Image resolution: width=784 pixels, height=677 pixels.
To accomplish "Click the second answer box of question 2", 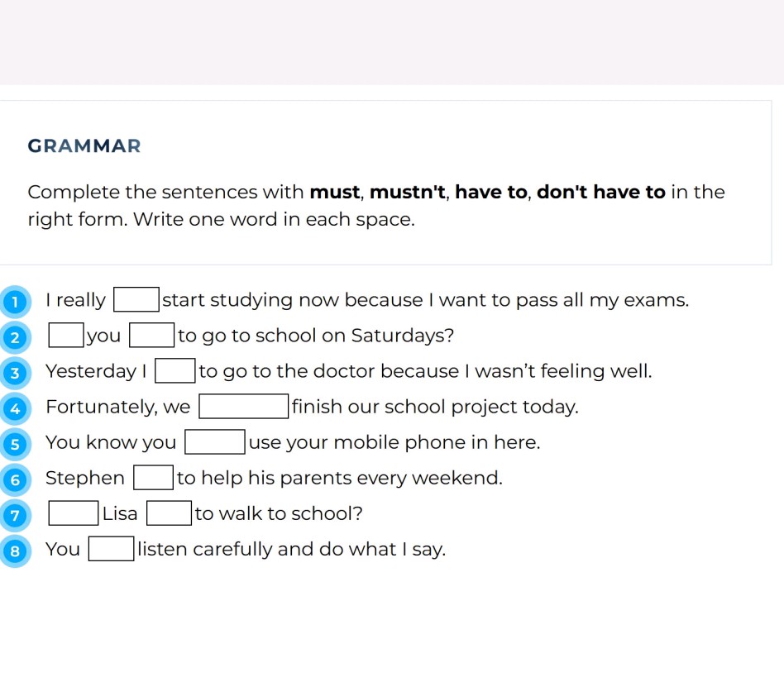I will point(151,334).
